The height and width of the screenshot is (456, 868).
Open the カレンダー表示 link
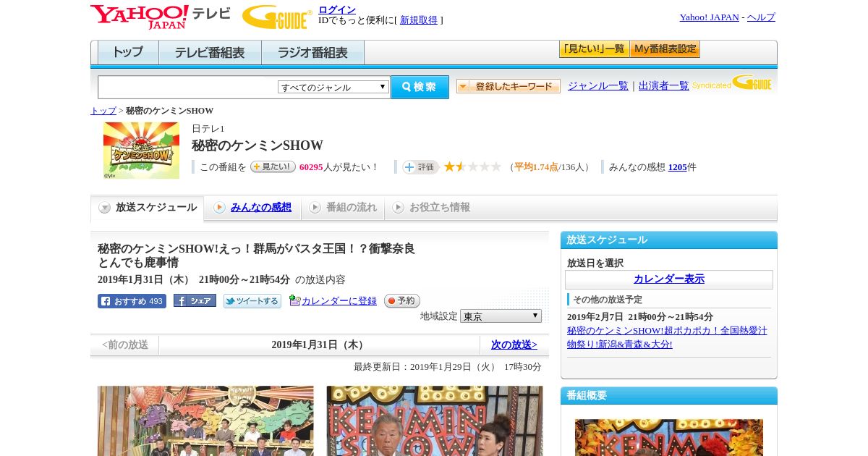[x=669, y=279]
